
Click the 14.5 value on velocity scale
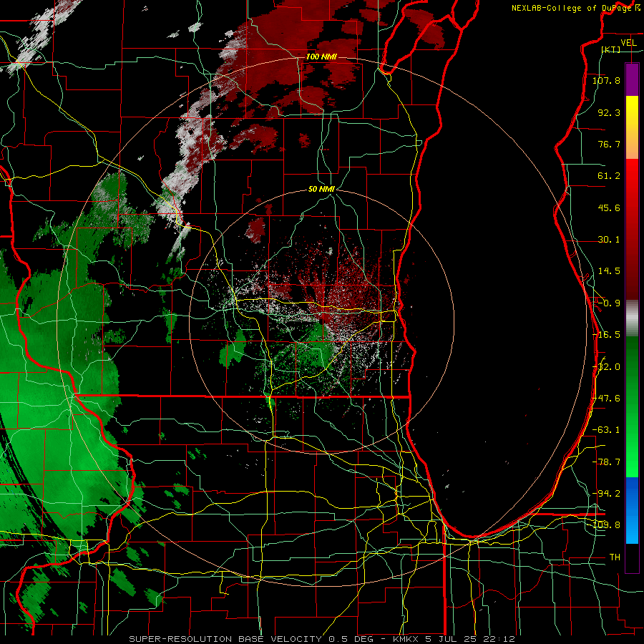tap(609, 271)
